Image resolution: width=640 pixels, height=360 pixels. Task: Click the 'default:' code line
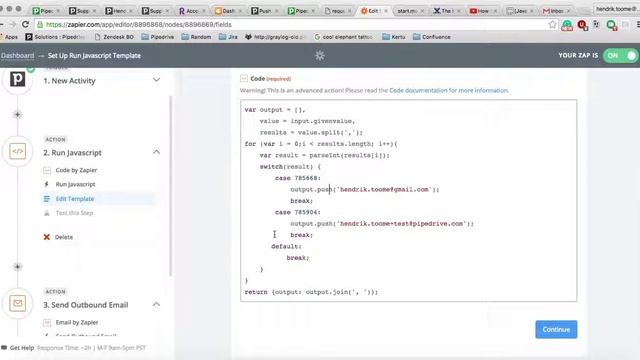point(286,247)
